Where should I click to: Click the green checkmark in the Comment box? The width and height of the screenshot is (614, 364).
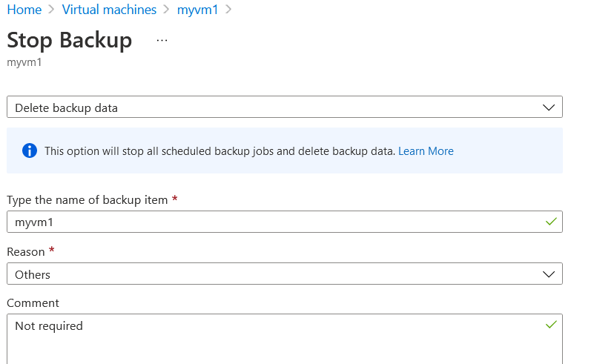point(551,325)
